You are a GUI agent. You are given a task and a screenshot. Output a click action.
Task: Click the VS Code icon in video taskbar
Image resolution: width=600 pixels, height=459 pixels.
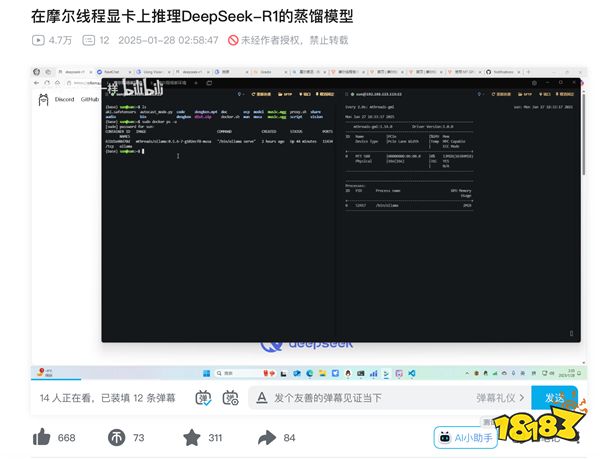click(x=412, y=373)
